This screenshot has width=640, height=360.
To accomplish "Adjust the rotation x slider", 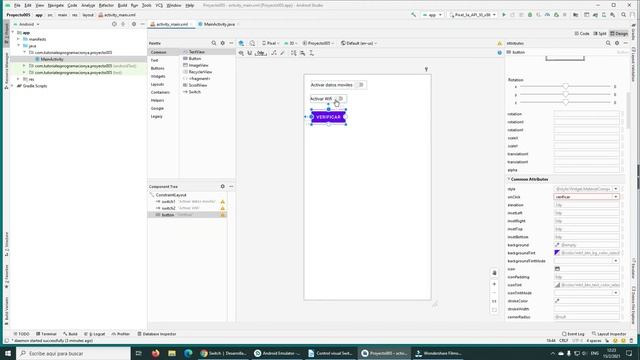I will (565, 87).
